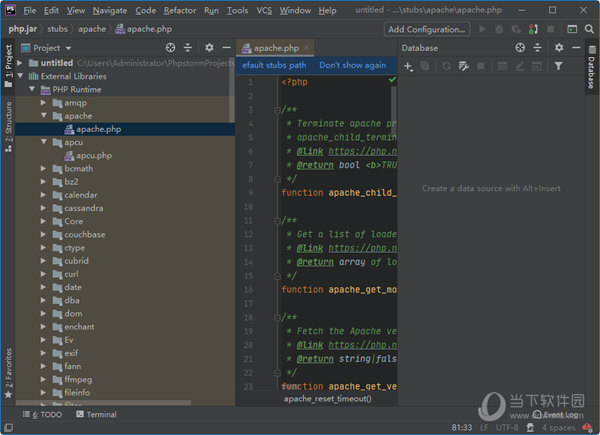Select the apache.php editor tab
Viewport: 600px width, 435px height.
click(276, 48)
